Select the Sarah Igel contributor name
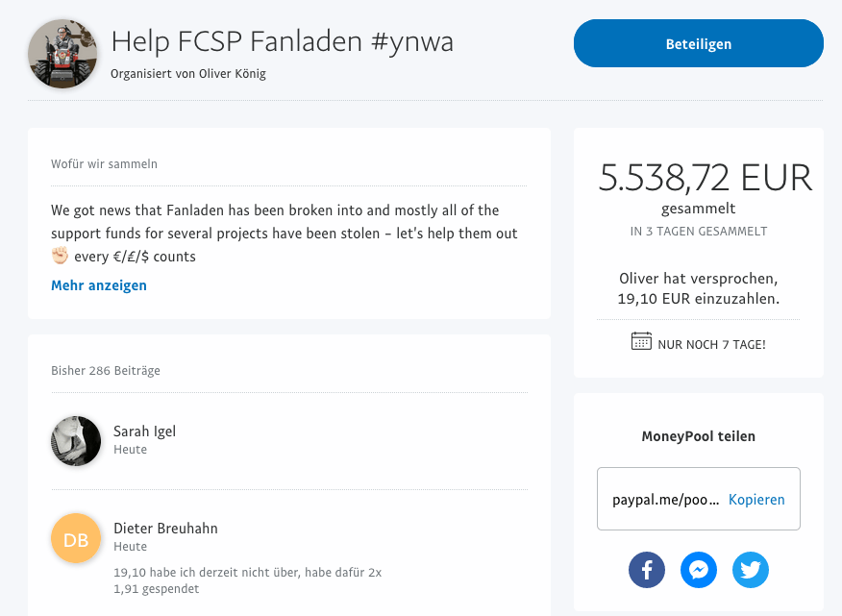 tap(144, 431)
